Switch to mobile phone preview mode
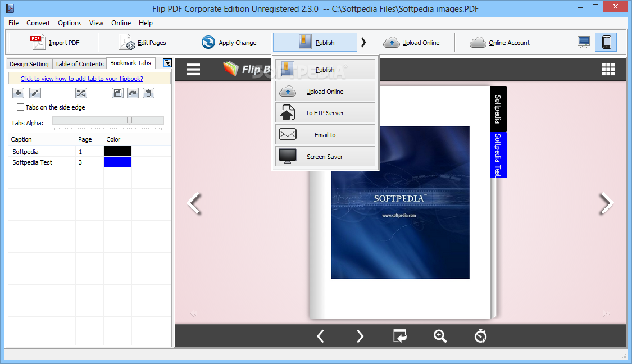The image size is (632, 364). (x=606, y=42)
